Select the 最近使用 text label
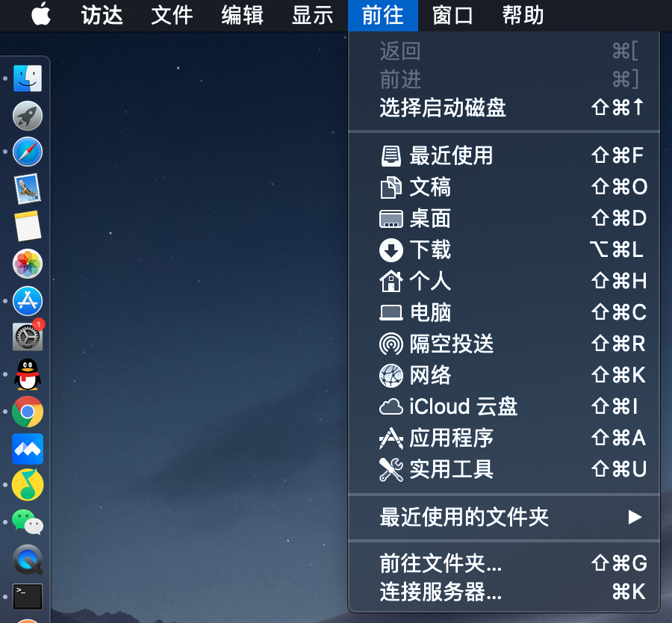This screenshot has width=672, height=623. 451,155
